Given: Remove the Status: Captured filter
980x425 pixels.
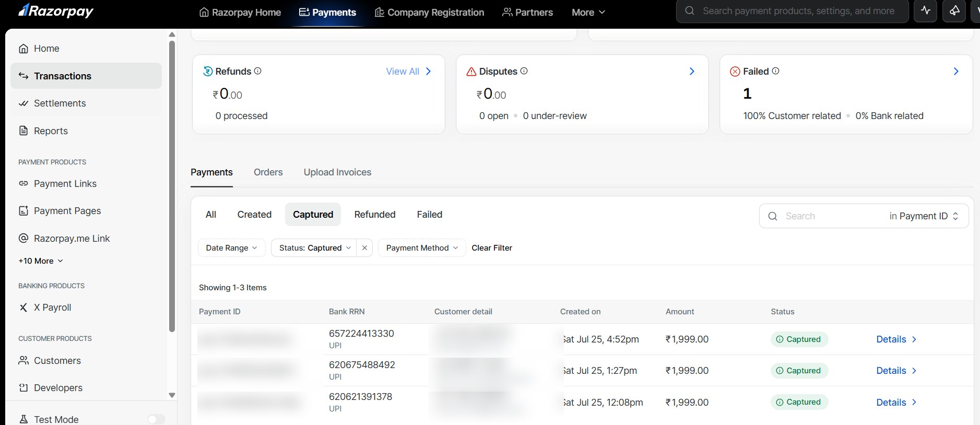Looking at the screenshot, I should 364,248.
